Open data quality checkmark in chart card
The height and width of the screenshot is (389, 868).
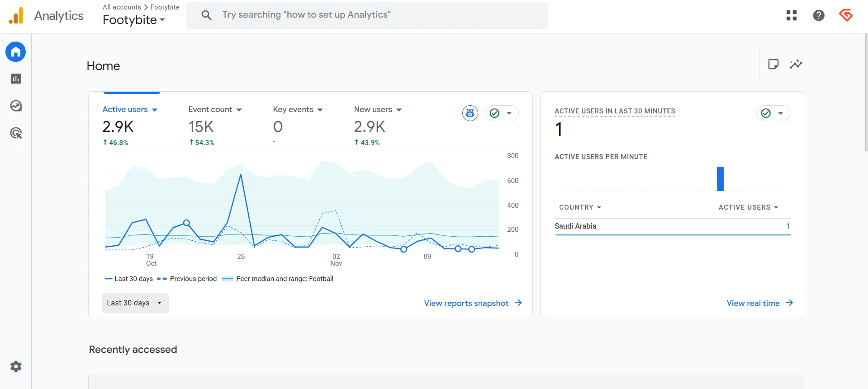click(x=501, y=113)
